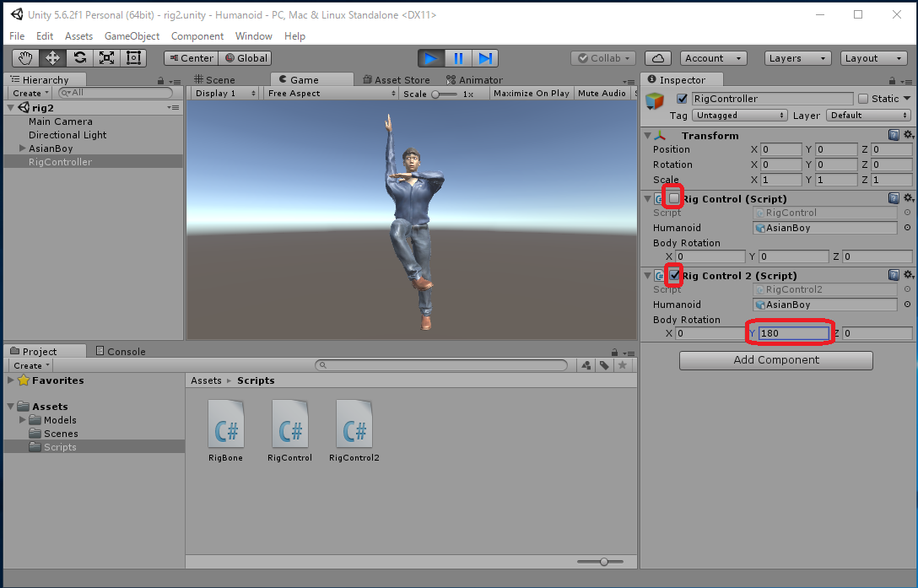
Task: Click the Pause button
Action: pos(458,58)
